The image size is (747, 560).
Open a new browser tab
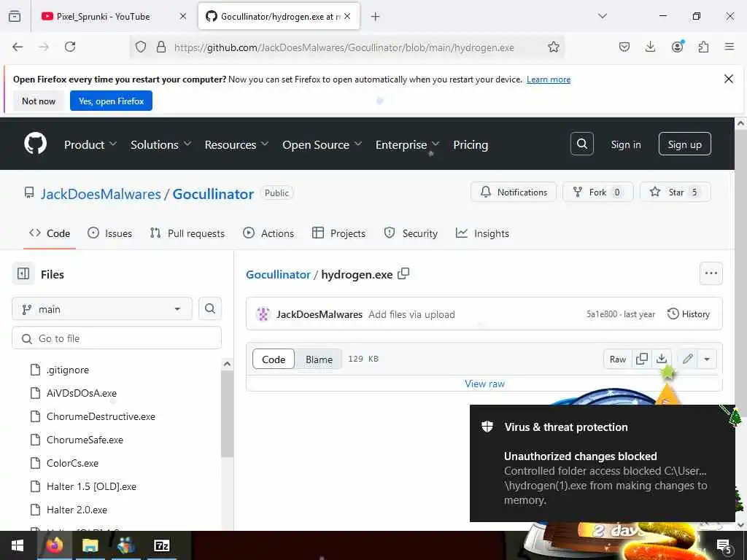pos(376,17)
